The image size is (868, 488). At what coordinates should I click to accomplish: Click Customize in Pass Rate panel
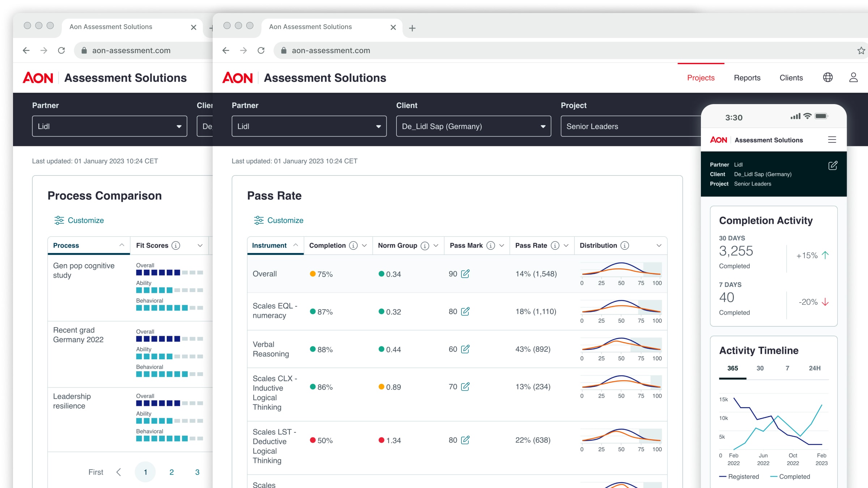[278, 220]
